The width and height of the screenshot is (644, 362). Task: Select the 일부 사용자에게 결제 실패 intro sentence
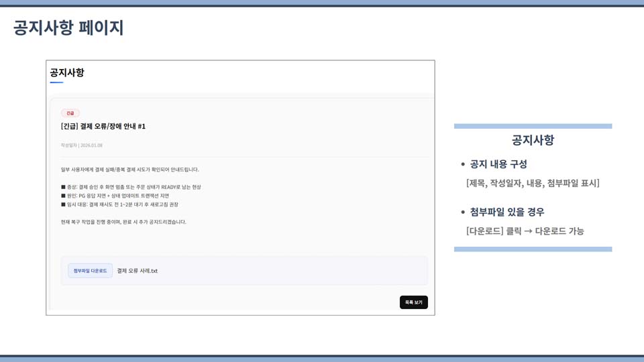(129, 170)
